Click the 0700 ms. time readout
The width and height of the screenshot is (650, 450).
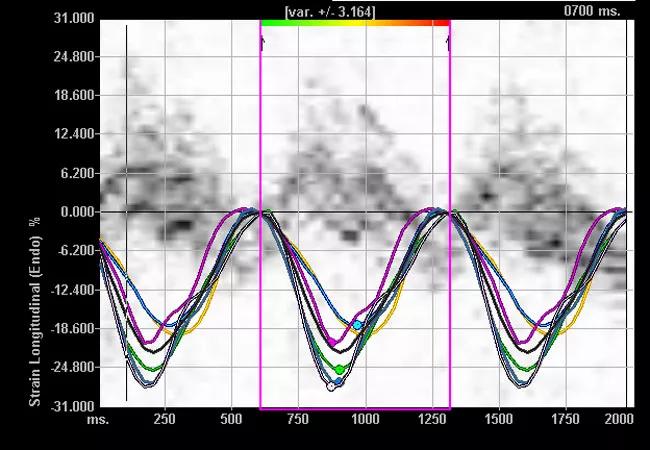(591, 10)
